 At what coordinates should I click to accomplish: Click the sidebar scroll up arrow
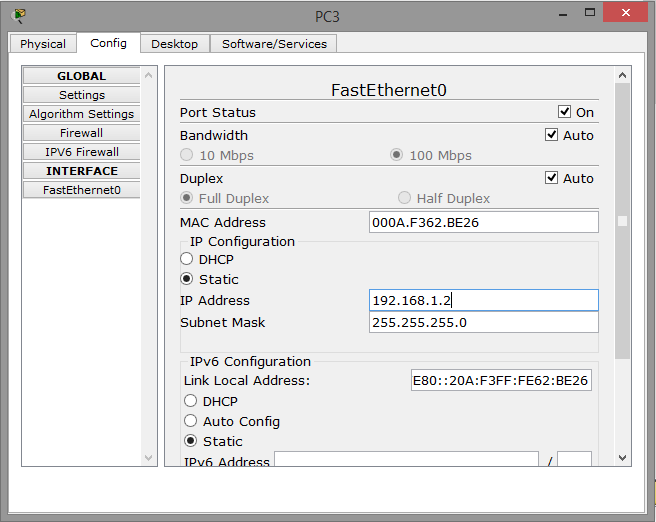pos(149,75)
